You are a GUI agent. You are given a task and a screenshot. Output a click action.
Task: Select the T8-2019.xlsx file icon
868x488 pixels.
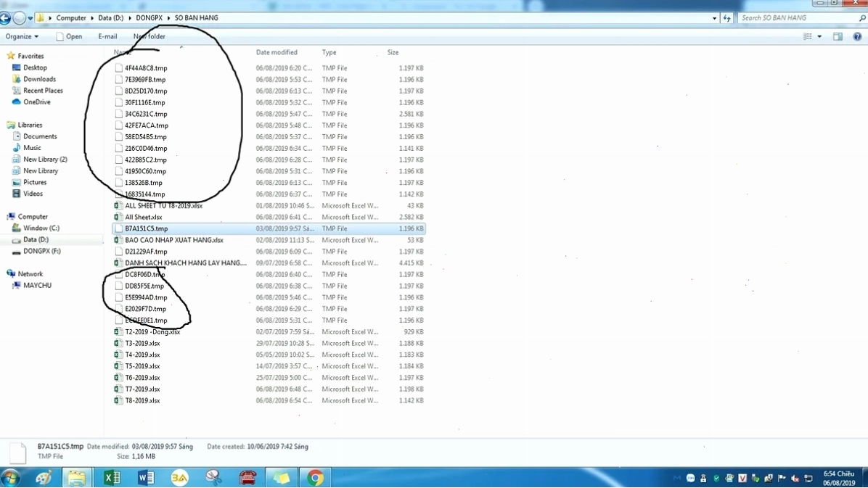click(x=118, y=400)
